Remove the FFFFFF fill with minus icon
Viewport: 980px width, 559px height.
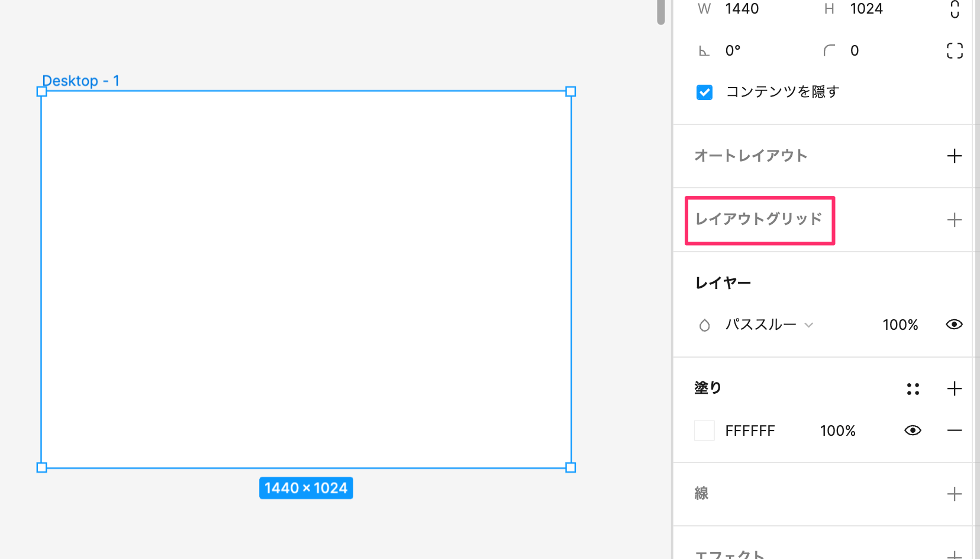[x=955, y=431]
